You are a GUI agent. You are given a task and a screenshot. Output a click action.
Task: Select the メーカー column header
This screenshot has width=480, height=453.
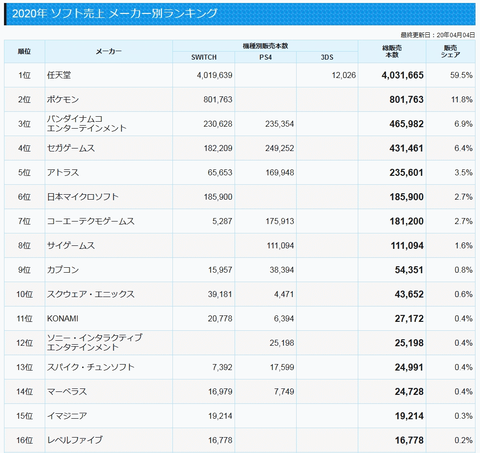[109, 51]
